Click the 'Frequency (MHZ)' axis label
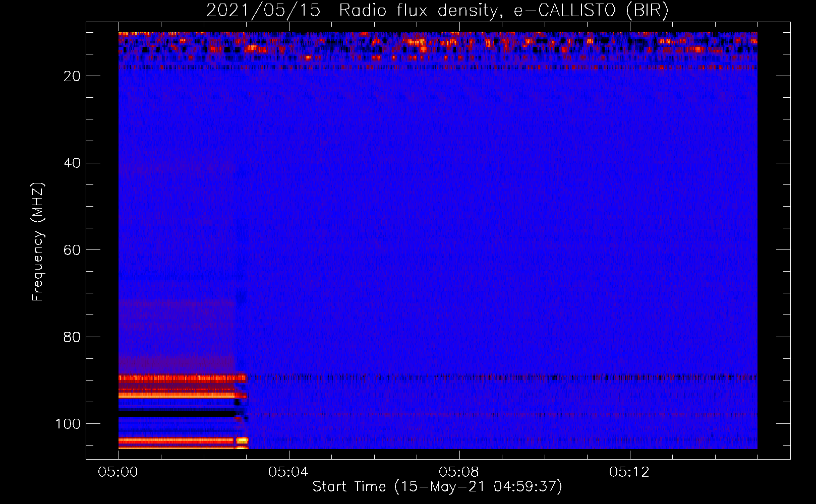The image size is (816, 504). click(38, 241)
